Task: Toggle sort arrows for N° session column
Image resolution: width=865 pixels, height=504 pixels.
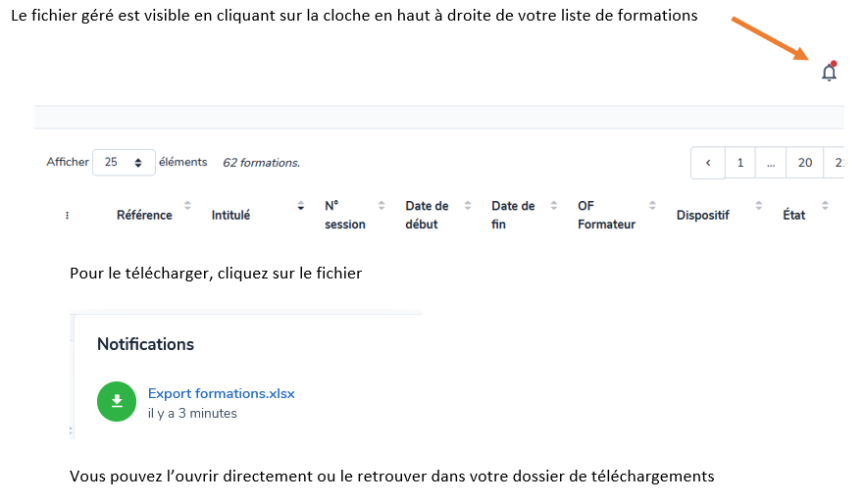Action: [382, 206]
